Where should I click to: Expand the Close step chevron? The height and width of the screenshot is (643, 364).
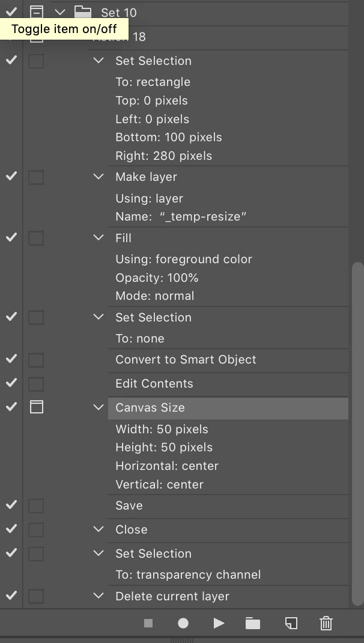99,529
